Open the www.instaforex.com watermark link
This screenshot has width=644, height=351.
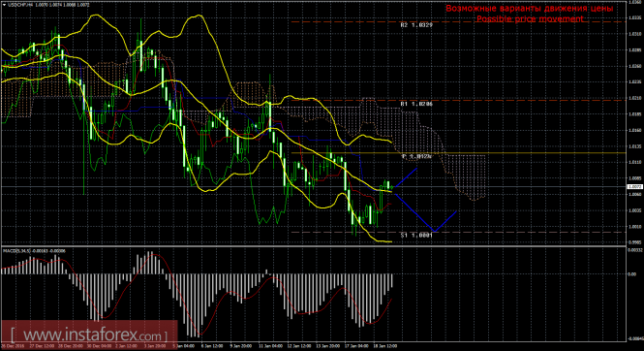pos(89,335)
